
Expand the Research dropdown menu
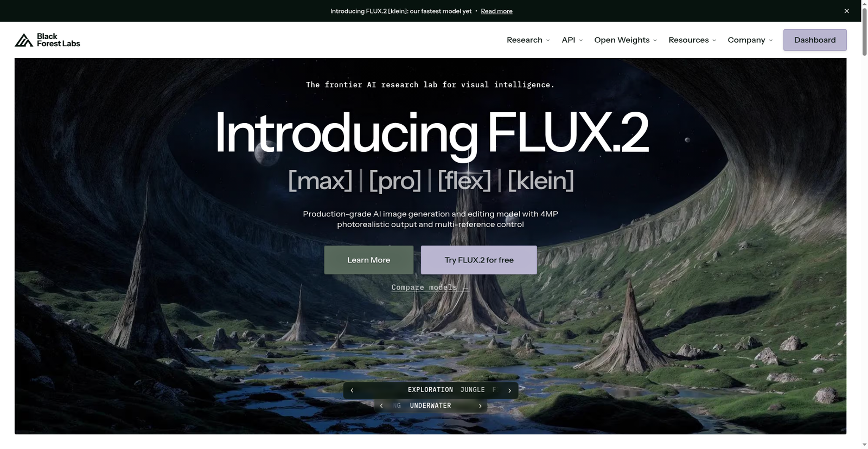point(528,40)
